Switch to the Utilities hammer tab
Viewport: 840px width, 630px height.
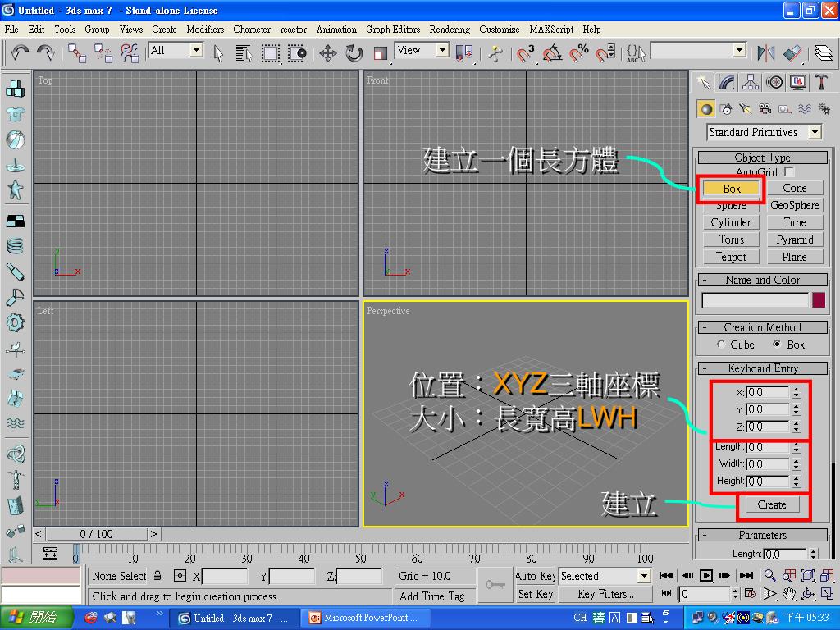coord(822,82)
